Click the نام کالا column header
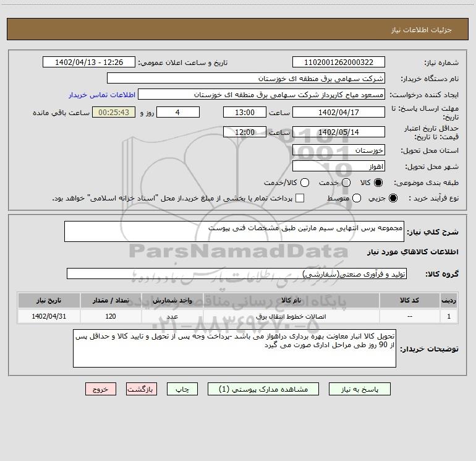The image size is (476, 461). [x=291, y=300]
